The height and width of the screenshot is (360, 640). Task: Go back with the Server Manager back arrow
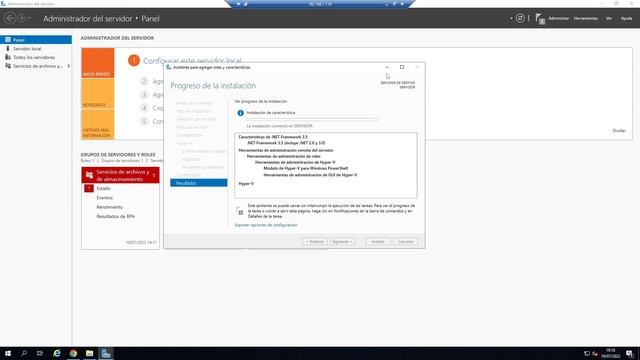pyautogui.click(x=10, y=18)
